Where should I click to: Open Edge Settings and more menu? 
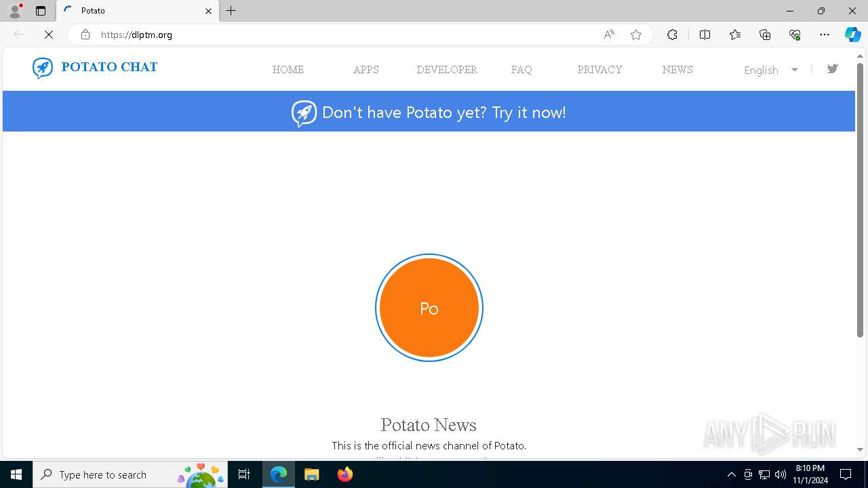pos(825,35)
